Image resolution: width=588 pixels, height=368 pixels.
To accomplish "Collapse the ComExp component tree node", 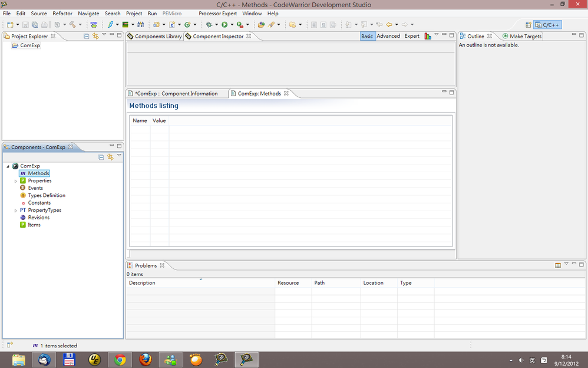I will click(x=8, y=166).
